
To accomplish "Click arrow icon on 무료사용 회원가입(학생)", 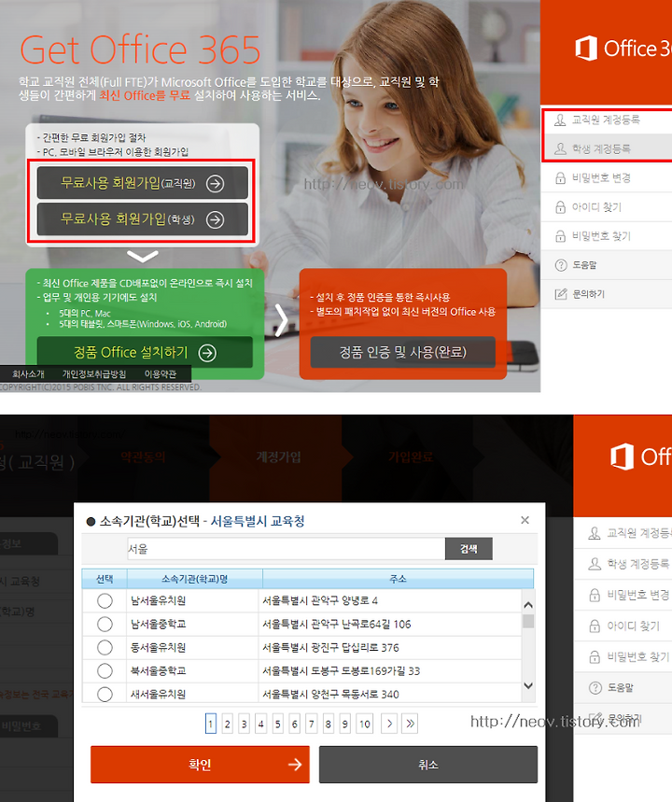I will pos(215,220).
